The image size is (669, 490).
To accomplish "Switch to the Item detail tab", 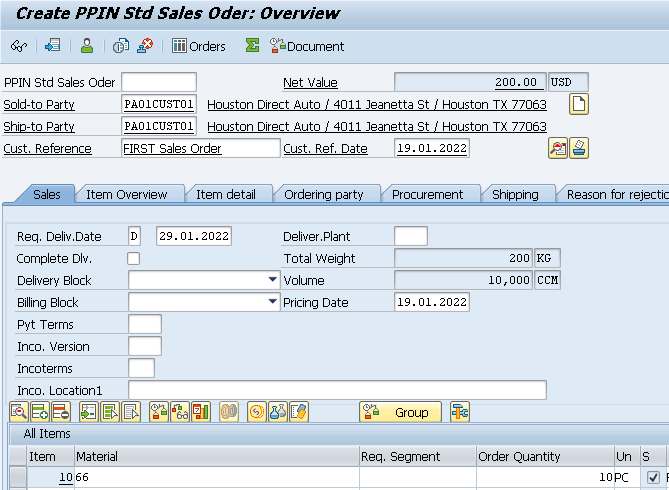I will click(226, 195).
